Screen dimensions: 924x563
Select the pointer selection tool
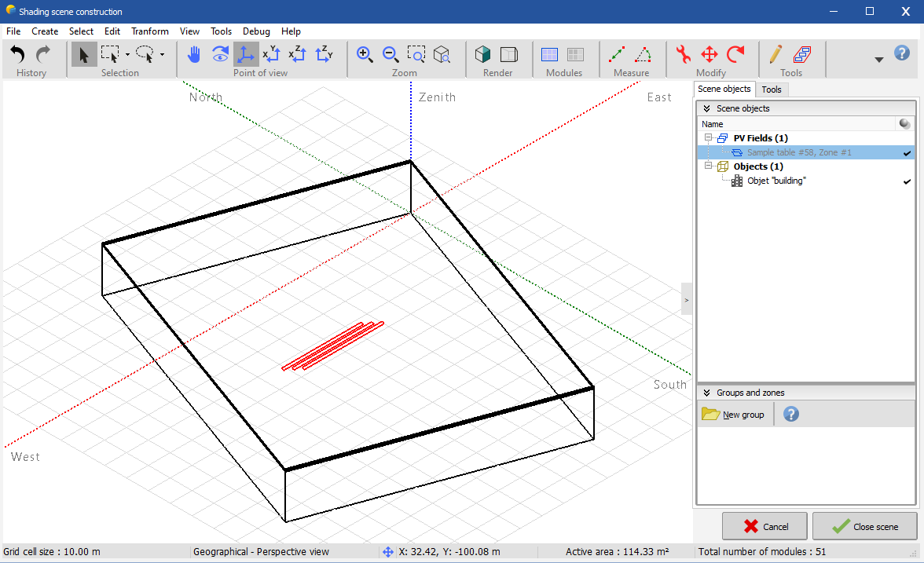click(x=83, y=55)
